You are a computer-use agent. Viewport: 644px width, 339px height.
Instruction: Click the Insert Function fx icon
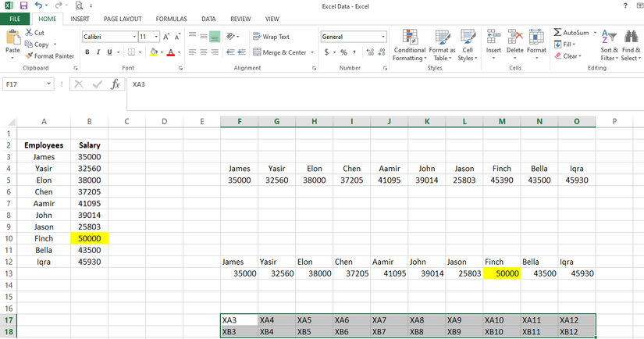coord(116,84)
